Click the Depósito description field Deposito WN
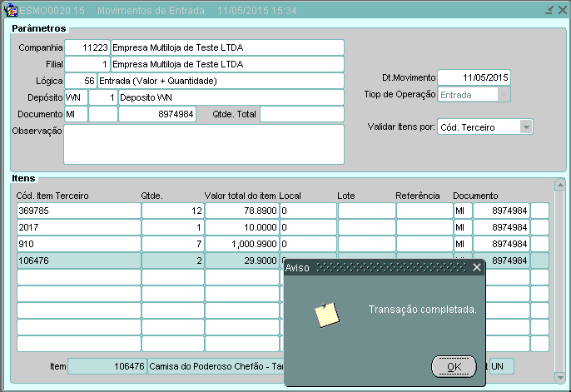The width and height of the screenshot is (571, 392). pyautogui.click(x=231, y=97)
